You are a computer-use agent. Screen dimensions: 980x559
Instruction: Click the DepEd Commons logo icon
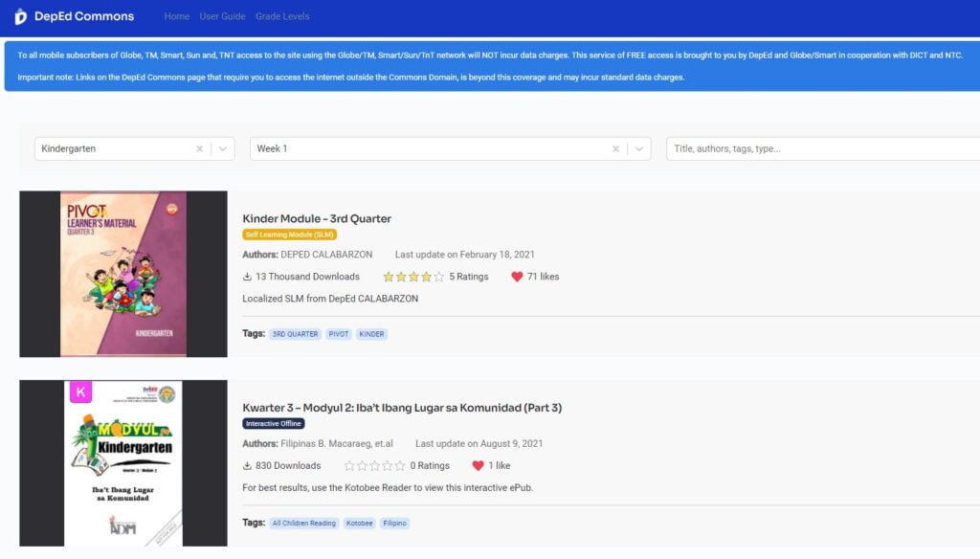point(21,16)
